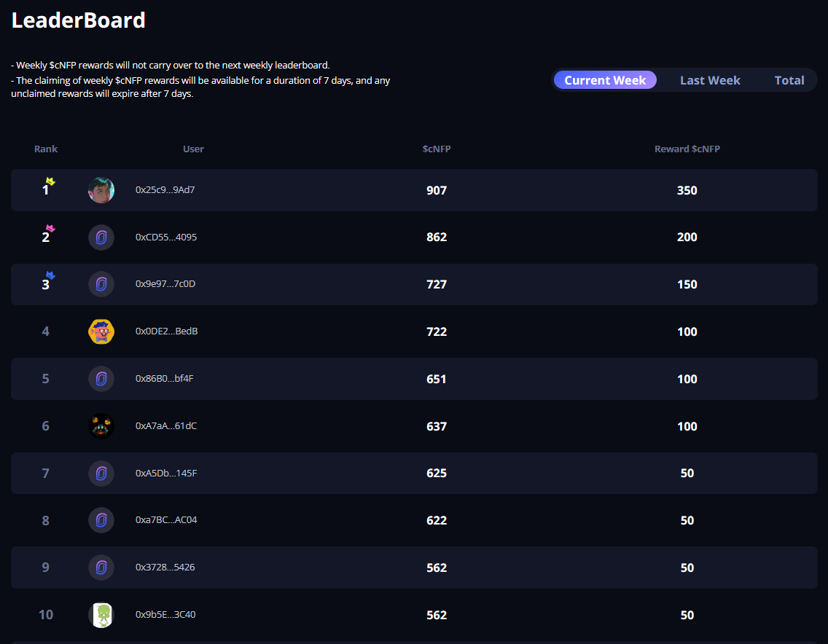The image size is (828, 644).
Task: Click the dark monster avatar of 0xA7aA...61dC
Action: [101, 426]
